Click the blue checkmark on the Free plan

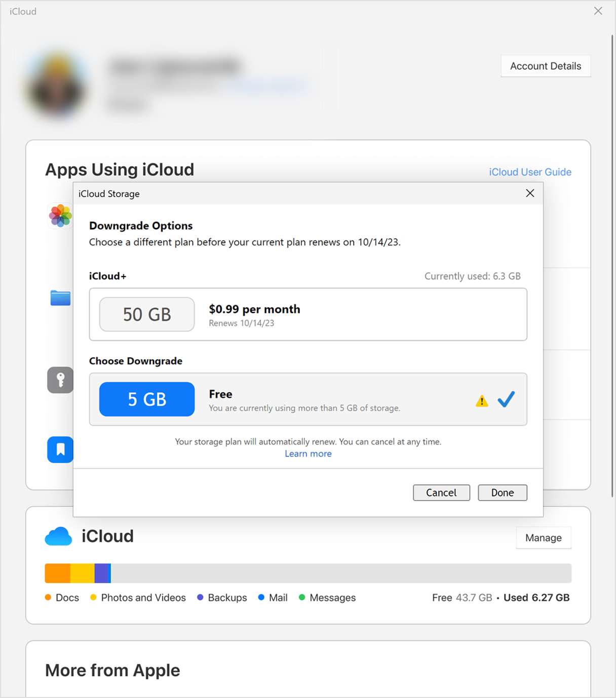[x=506, y=399]
